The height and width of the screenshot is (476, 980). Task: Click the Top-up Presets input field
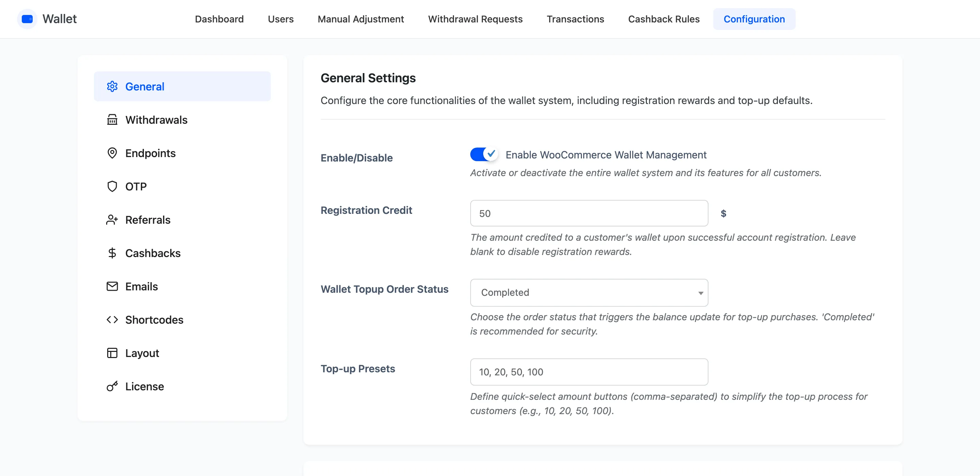point(589,372)
